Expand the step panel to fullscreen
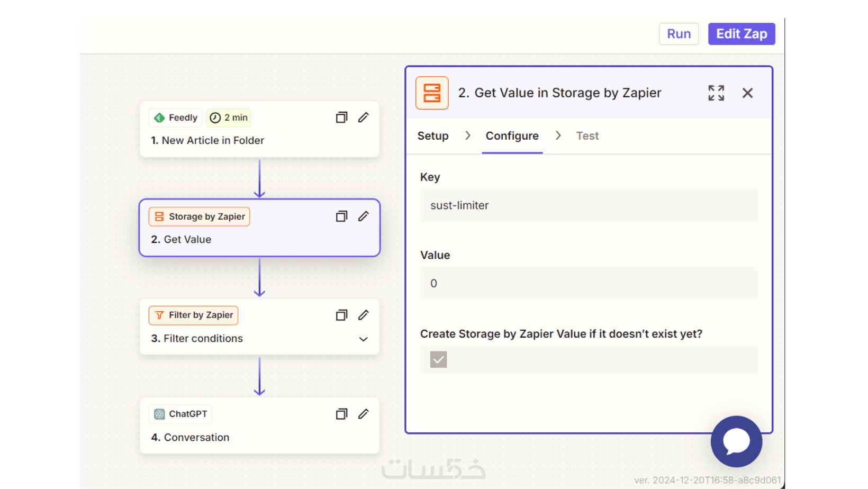This screenshot has height=489, width=868. click(716, 93)
